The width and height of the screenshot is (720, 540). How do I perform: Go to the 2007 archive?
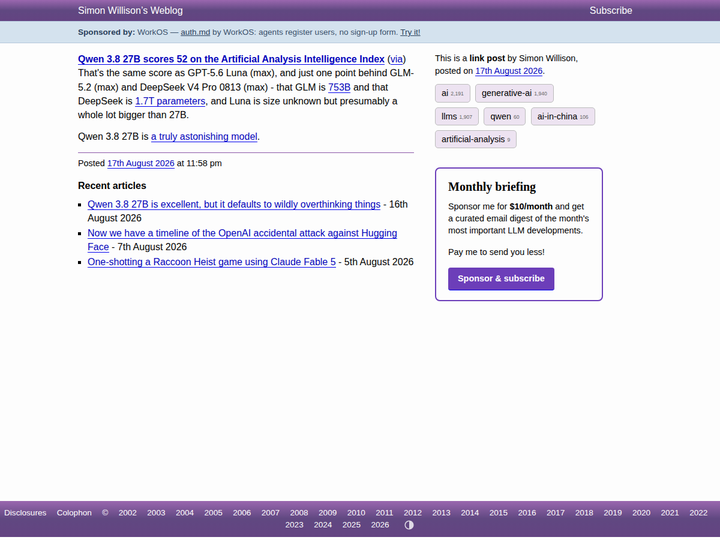270,513
